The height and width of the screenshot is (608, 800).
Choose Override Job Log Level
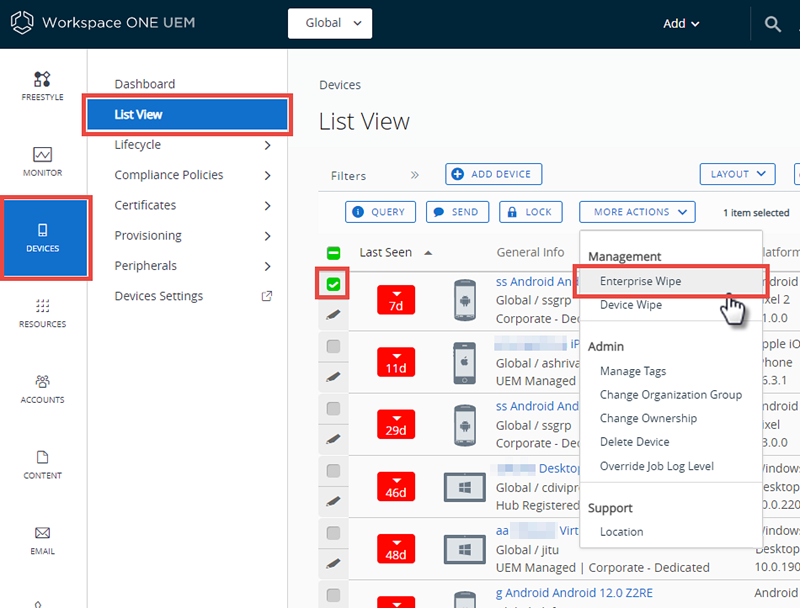(657, 466)
